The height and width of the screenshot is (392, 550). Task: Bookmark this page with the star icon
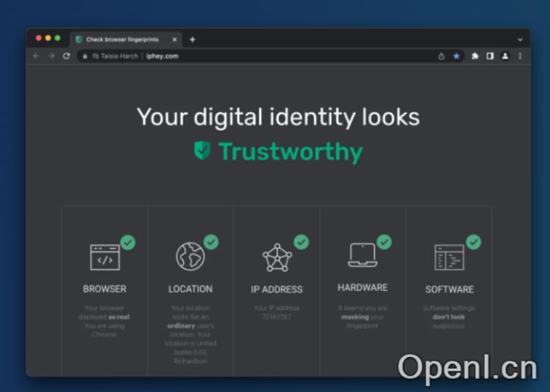(x=456, y=56)
